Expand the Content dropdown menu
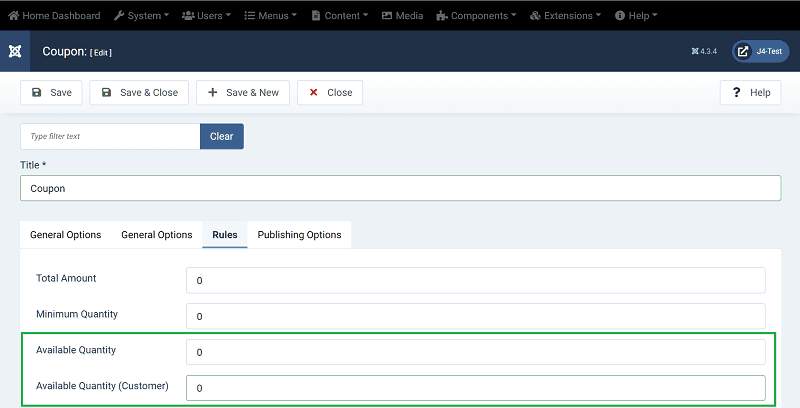800x408 pixels. (x=340, y=16)
